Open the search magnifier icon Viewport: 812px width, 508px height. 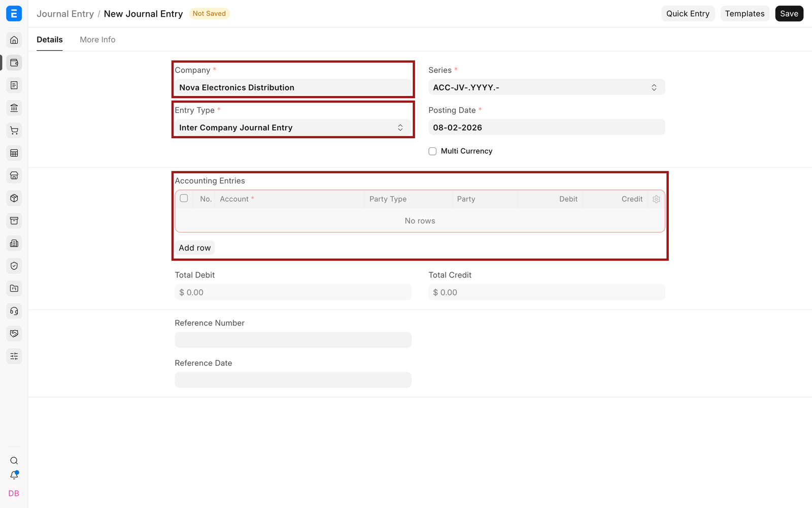click(x=14, y=461)
